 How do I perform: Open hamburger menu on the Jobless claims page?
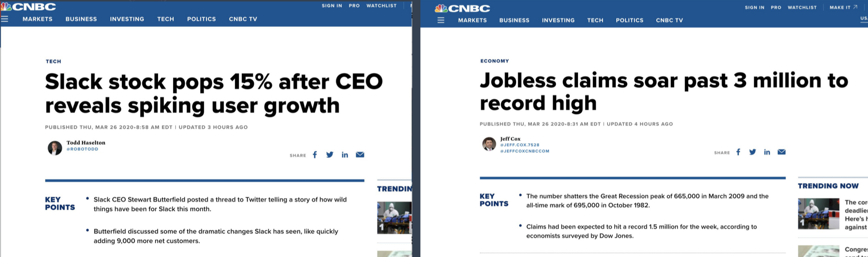[x=441, y=20]
